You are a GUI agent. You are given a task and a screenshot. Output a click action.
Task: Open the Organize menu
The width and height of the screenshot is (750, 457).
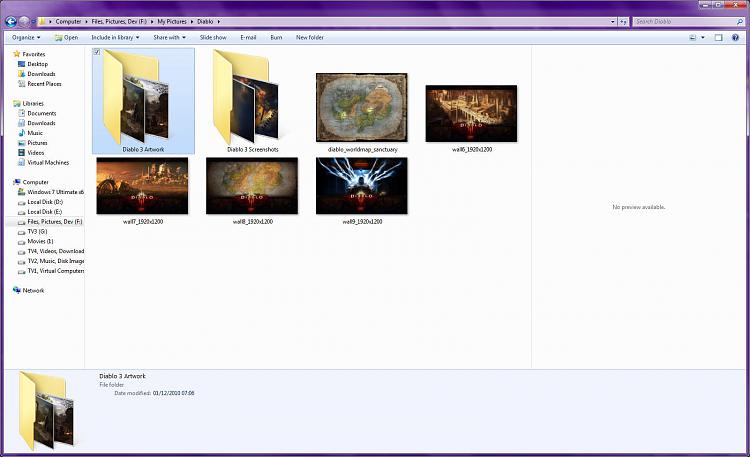26,37
